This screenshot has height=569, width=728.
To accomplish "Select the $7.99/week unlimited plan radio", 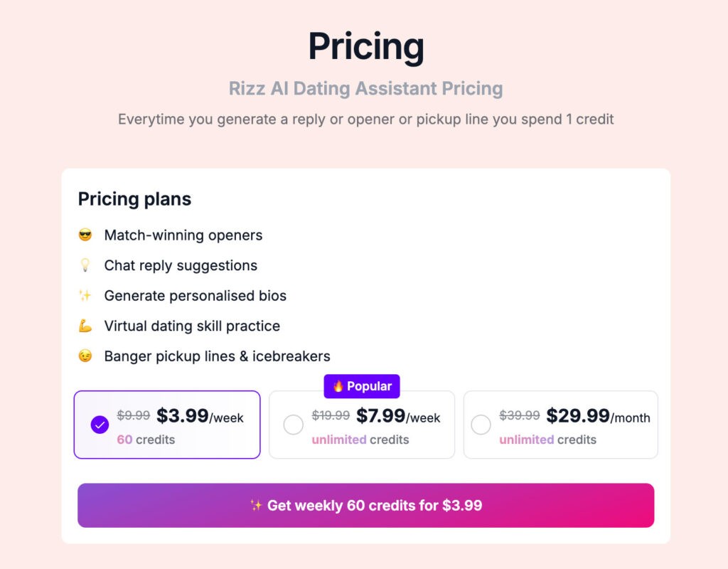I will (293, 425).
